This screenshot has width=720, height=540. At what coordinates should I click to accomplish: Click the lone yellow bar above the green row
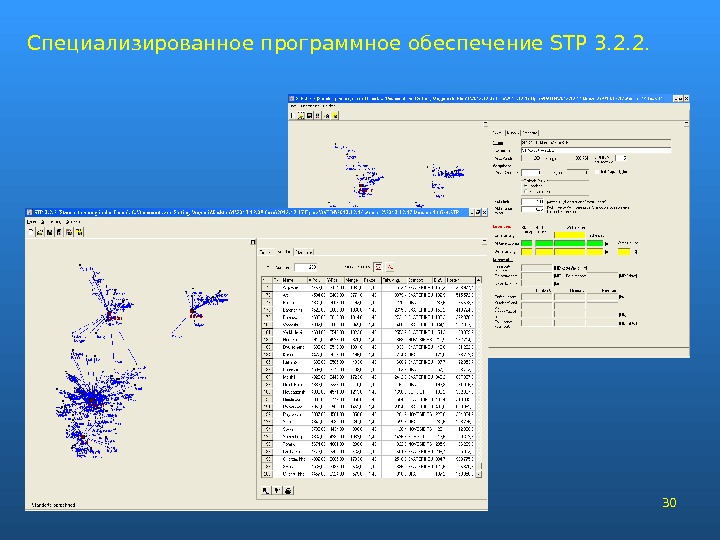(x=569, y=235)
